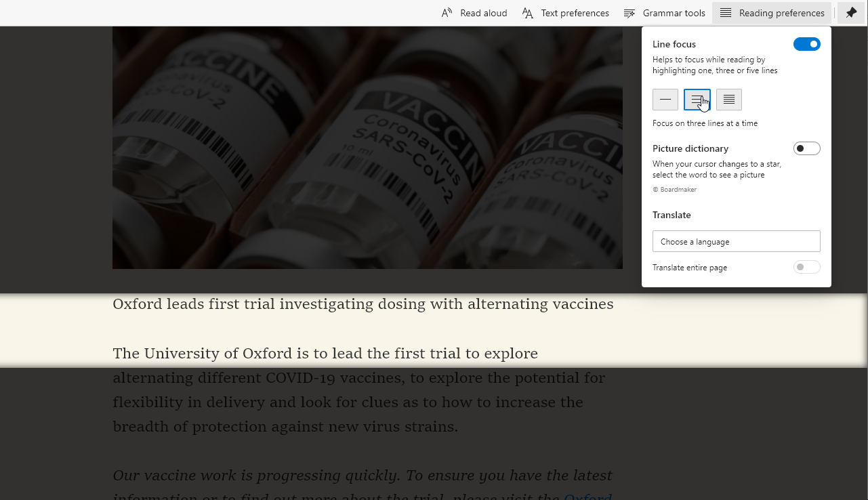Open Grammar tools menu

click(x=664, y=13)
